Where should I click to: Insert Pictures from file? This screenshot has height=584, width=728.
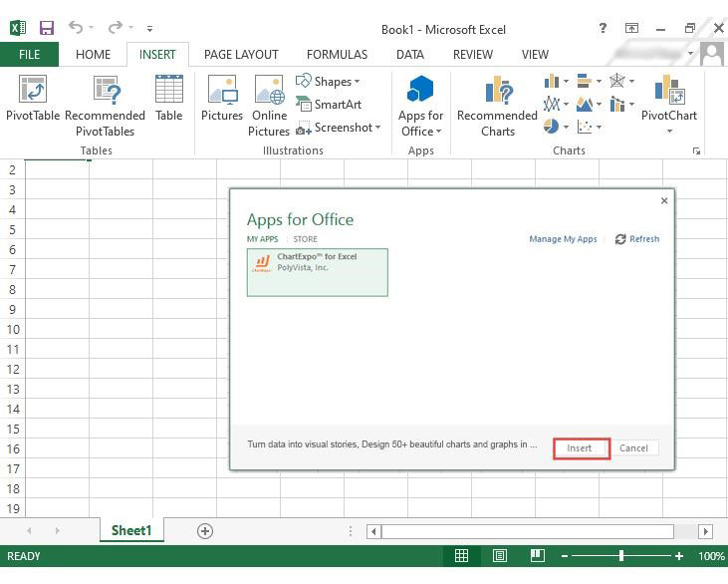click(x=222, y=98)
